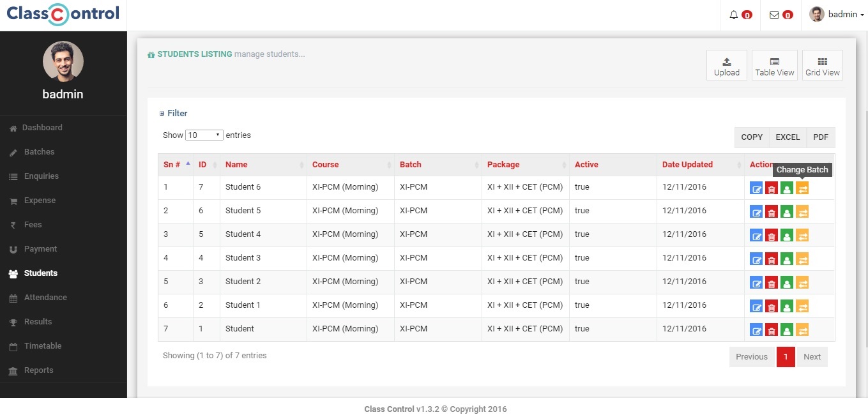Sort table by Sn # column

[x=176, y=165]
